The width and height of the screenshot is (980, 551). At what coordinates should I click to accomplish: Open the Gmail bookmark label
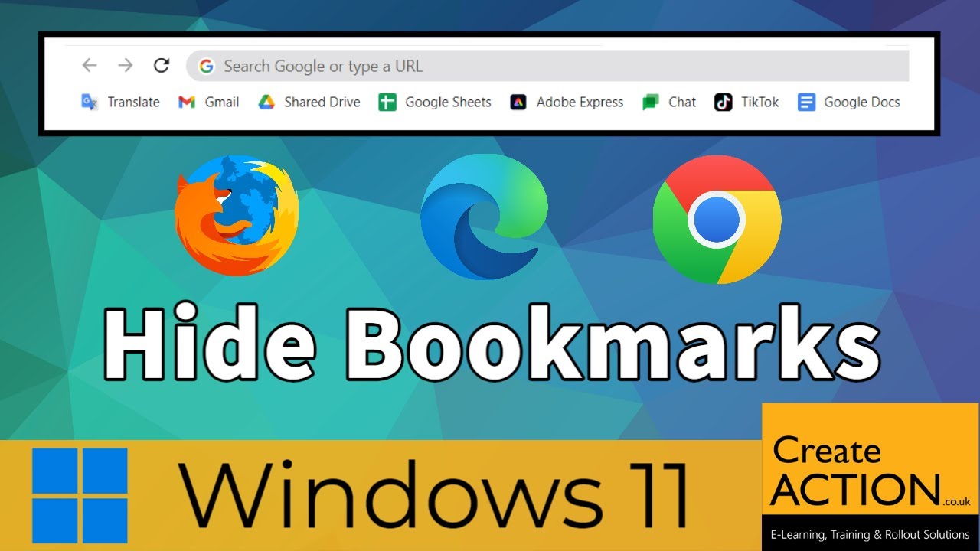click(x=222, y=102)
